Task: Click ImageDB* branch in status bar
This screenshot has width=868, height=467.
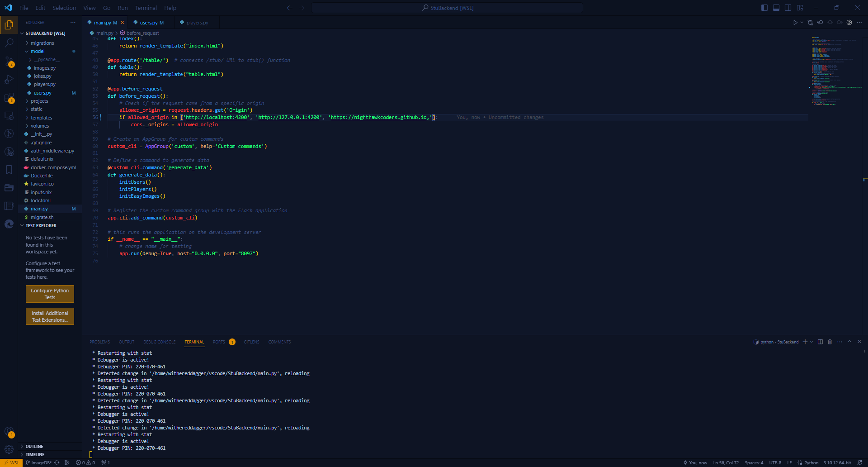Action: click(x=38, y=462)
